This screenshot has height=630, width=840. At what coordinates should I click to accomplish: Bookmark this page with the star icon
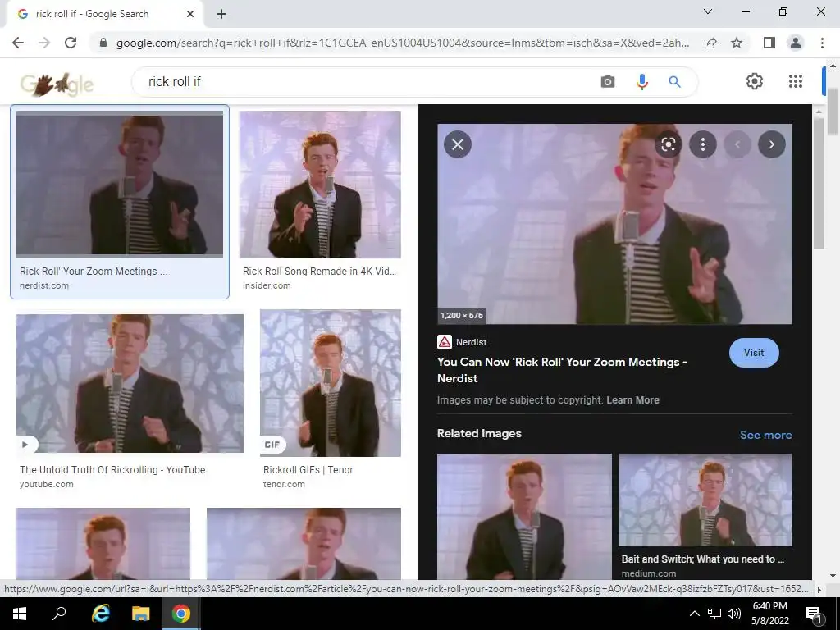click(x=737, y=43)
